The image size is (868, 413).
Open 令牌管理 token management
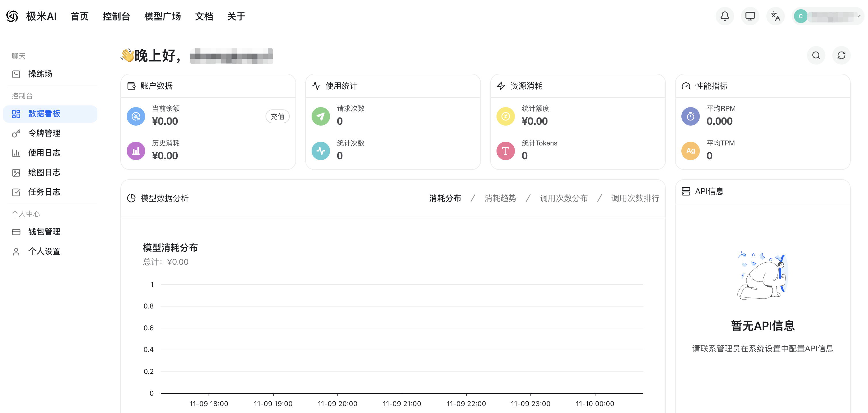coord(44,133)
